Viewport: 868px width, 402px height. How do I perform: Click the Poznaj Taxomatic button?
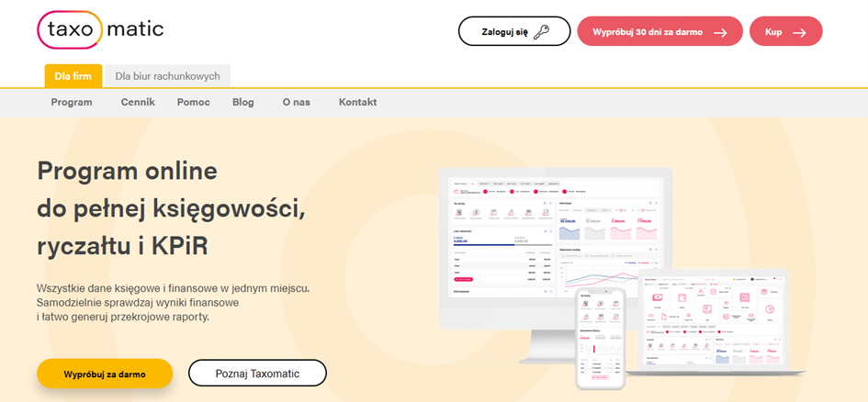(257, 374)
